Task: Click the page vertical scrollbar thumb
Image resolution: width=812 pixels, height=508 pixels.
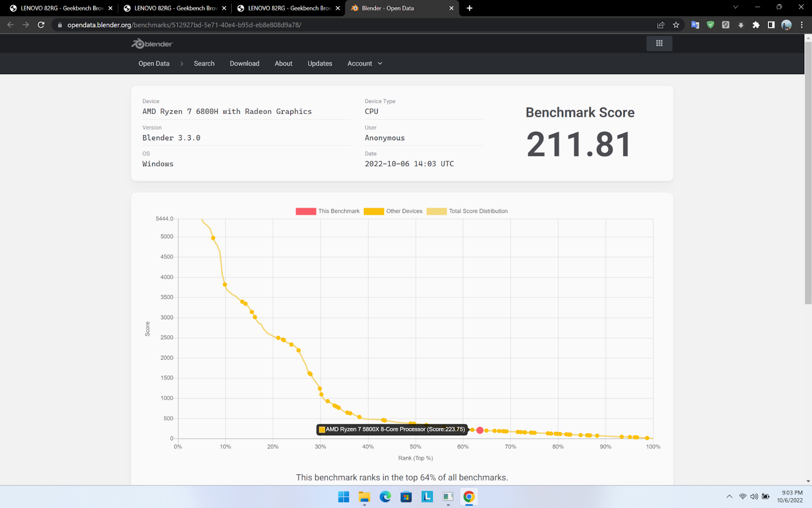Action: pyautogui.click(x=808, y=173)
